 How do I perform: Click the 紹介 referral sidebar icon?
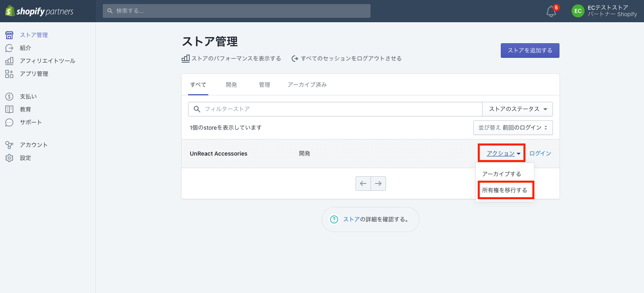pyautogui.click(x=9, y=48)
